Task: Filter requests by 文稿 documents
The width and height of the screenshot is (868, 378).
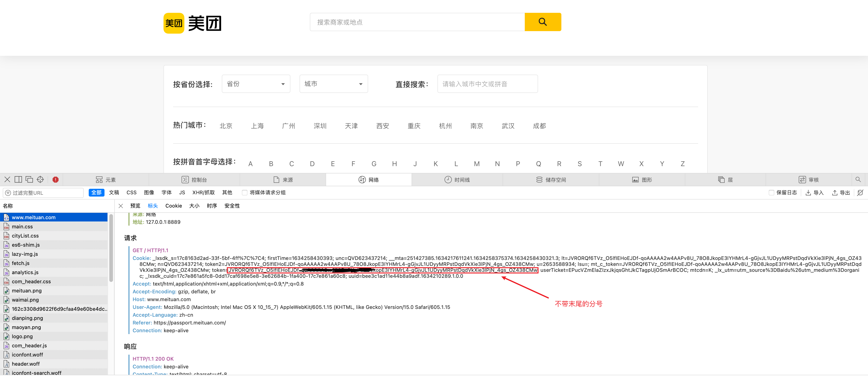Action: coord(114,192)
